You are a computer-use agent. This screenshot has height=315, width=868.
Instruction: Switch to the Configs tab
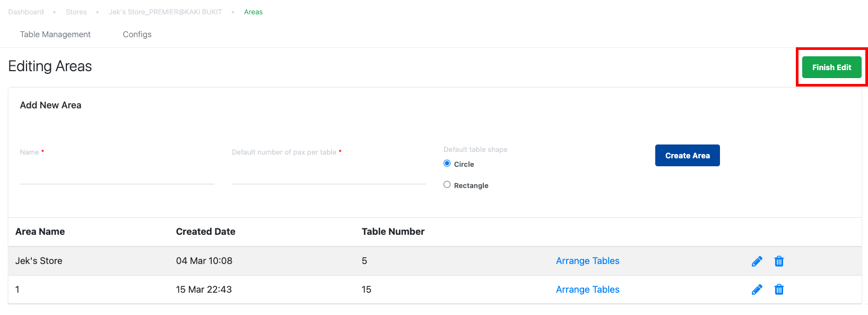pyautogui.click(x=137, y=35)
